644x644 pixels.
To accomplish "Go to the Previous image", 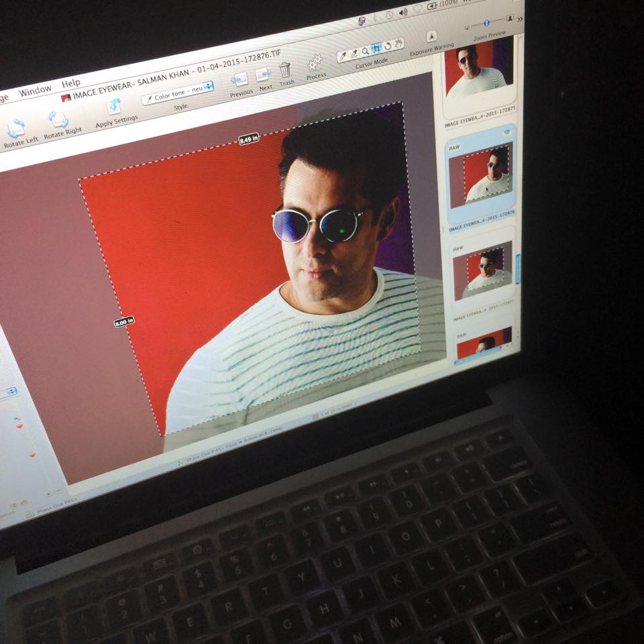I will [x=239, y=80].
